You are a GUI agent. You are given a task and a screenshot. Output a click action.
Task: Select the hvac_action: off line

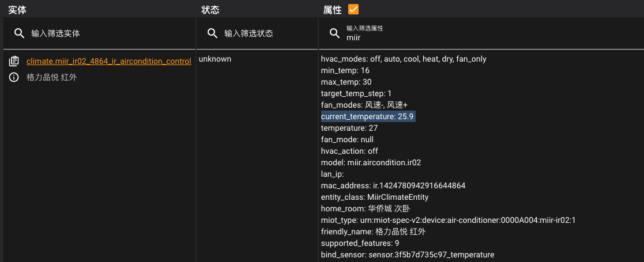coord(349,151)
